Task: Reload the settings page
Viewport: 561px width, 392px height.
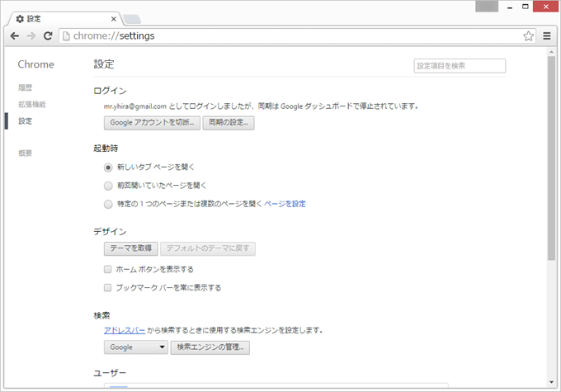Action: (48, 35)
